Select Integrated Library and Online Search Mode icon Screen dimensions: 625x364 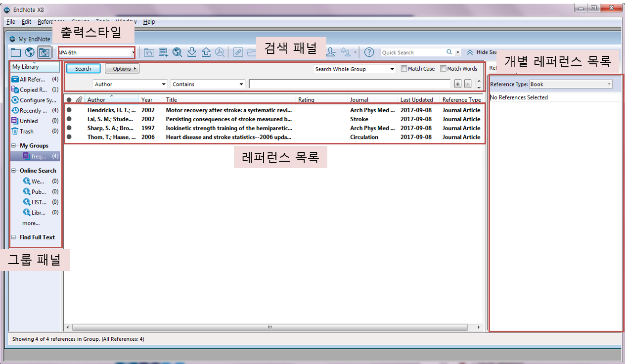(x=45, y=52)
